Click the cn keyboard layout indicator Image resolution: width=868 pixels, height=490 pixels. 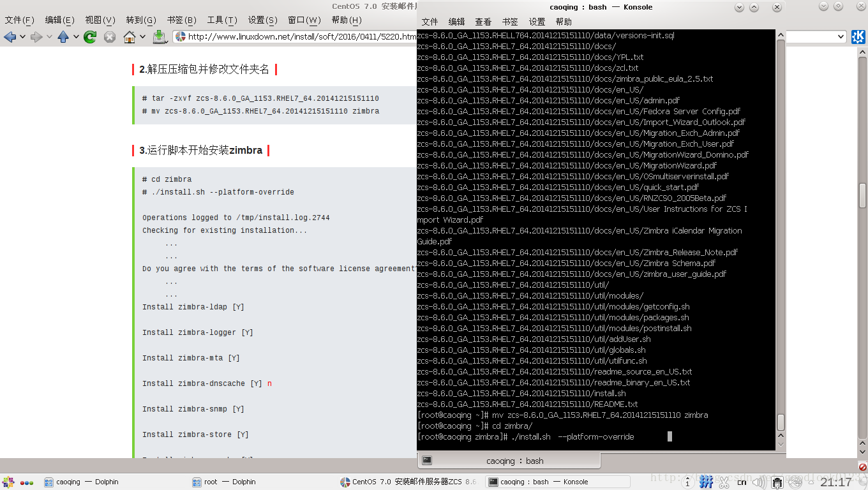tap(742, 482)
